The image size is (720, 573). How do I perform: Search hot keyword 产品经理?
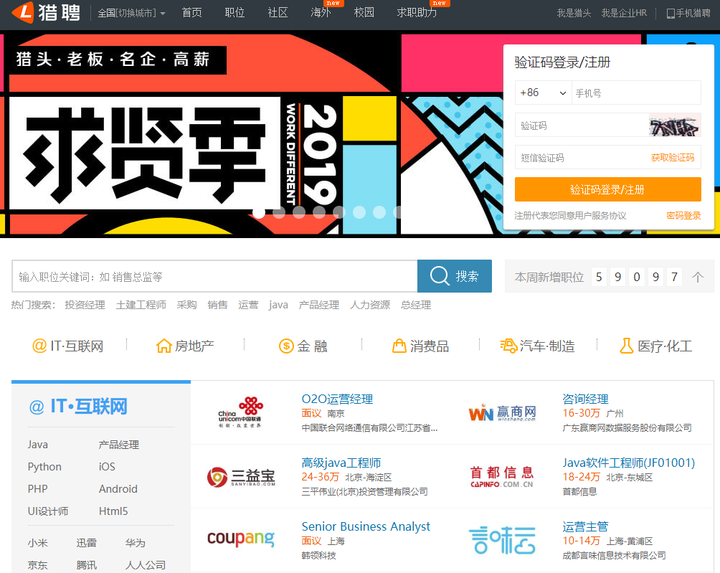pos(319,305)
